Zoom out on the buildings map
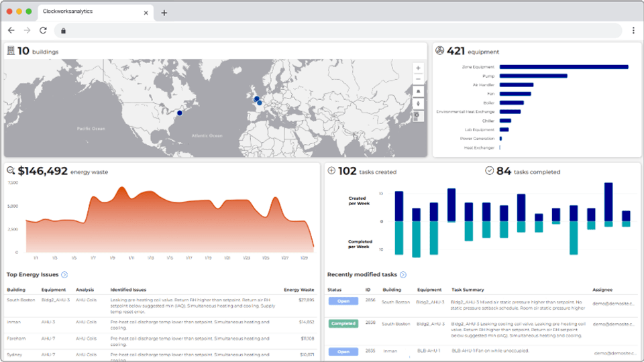 [x=418, y=79]
